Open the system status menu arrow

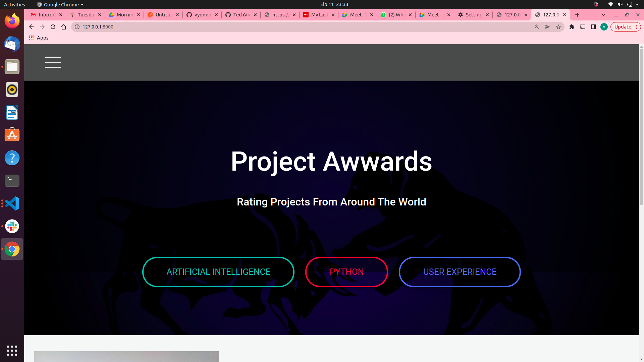point(637,4)
